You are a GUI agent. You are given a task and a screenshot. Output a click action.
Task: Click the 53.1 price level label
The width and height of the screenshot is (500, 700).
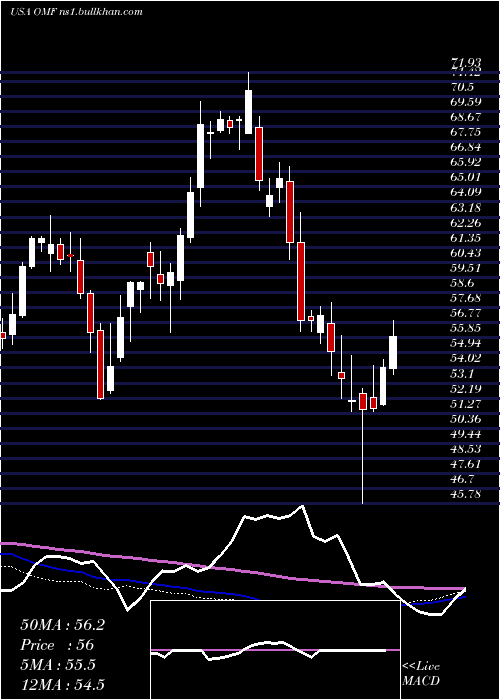pos(462,374)
